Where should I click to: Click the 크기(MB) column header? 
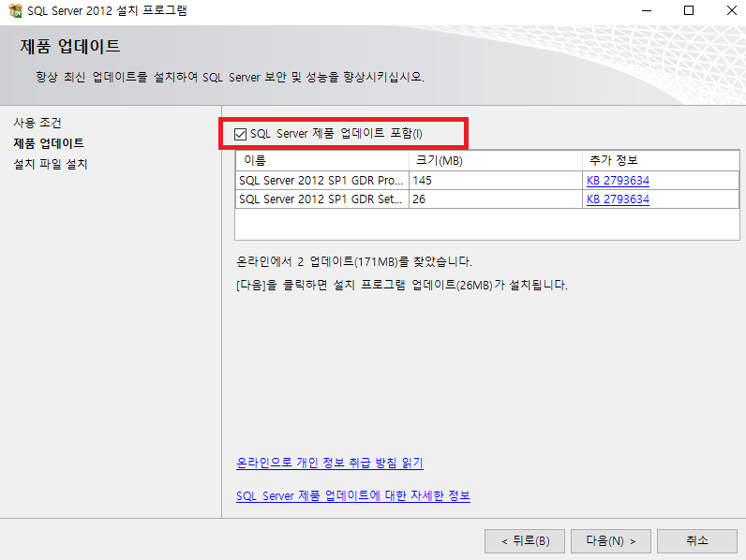495,161
